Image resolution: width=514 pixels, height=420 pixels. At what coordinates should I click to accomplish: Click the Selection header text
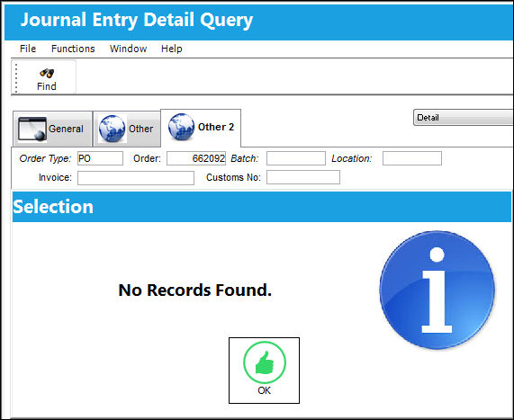pyautogui.click(x=53, y=207)
